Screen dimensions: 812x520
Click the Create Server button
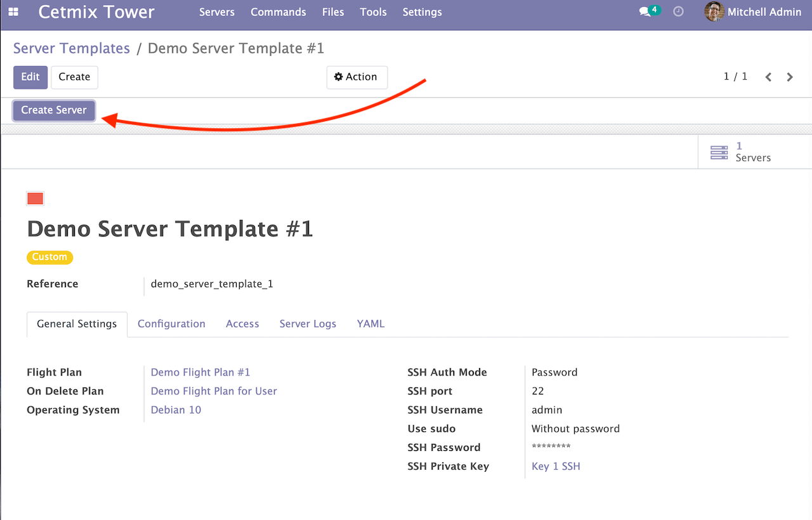pos(53,110)
